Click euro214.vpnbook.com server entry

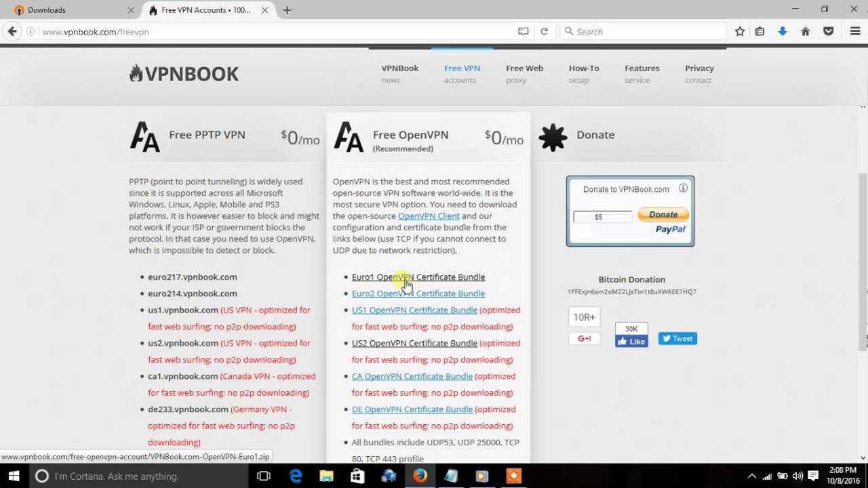point(193,293)
